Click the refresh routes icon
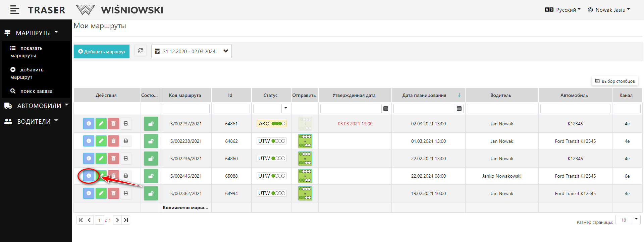This screenshot has height=242, width=644. (141, 51)
